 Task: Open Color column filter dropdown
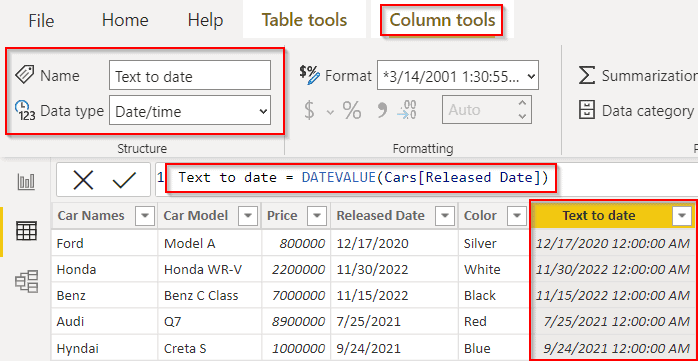[517, 216]
